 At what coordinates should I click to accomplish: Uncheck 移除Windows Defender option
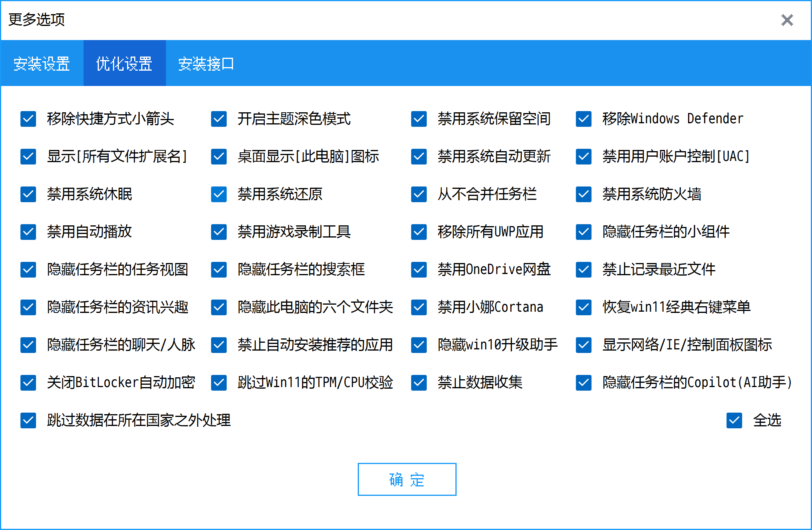click(x=584, y=119)
